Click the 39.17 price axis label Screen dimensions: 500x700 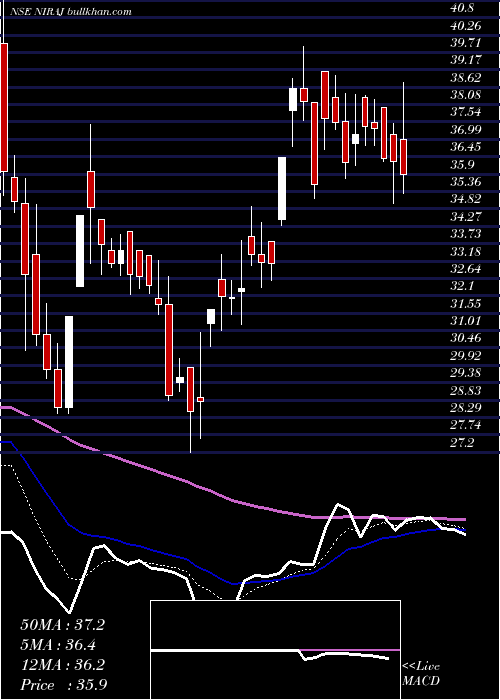466,60
